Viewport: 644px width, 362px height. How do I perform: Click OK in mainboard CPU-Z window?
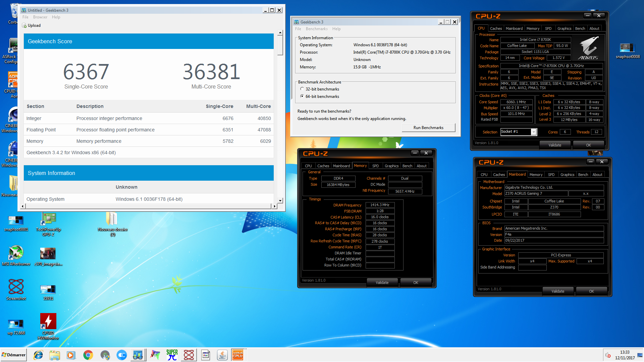coord(591,291)
